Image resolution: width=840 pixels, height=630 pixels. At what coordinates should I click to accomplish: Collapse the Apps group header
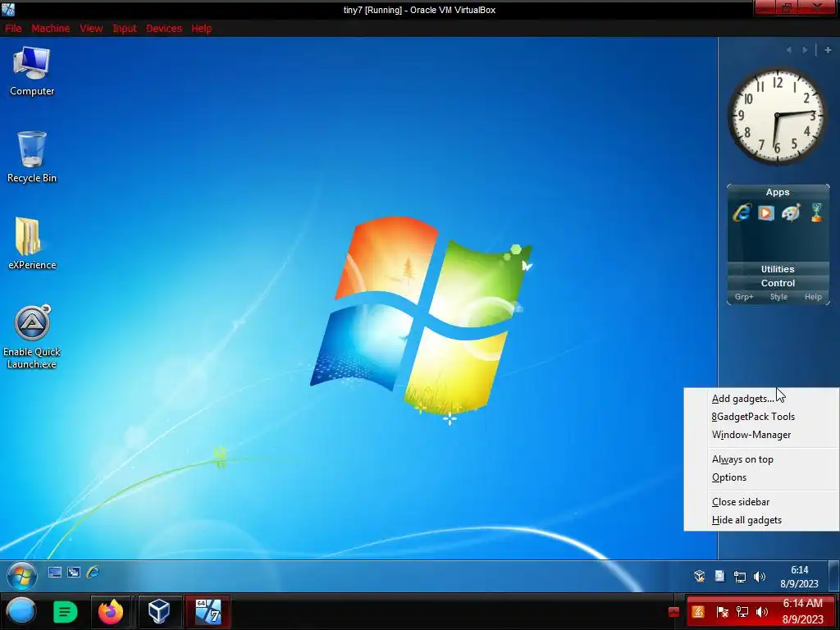click(778, 192)
